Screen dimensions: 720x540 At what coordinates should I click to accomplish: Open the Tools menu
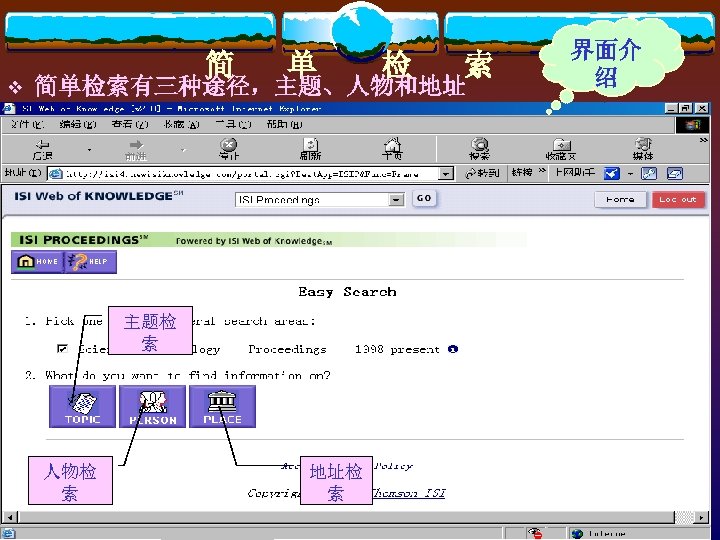point(233,124)
